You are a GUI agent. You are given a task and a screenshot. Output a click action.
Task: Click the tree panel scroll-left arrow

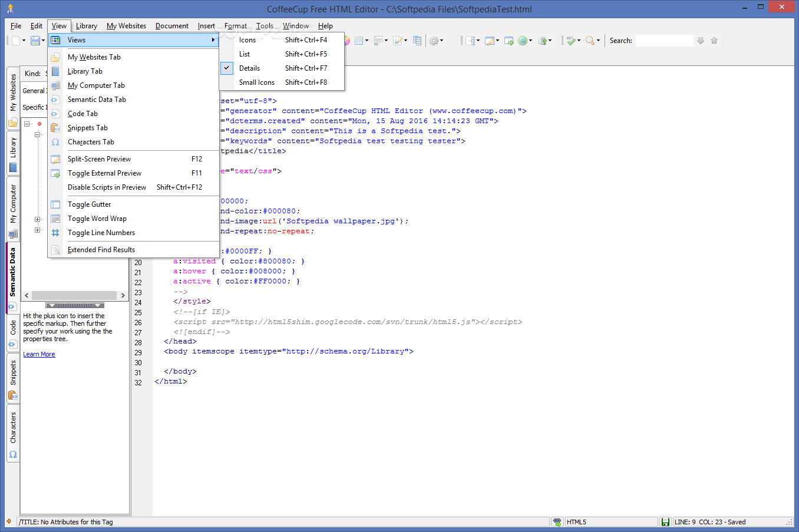(27, 295)
